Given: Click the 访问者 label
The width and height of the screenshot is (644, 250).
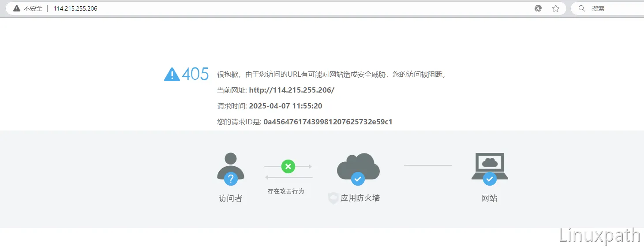Looking at the screenshot, I should pyautogui.click(x=231, y=198).
